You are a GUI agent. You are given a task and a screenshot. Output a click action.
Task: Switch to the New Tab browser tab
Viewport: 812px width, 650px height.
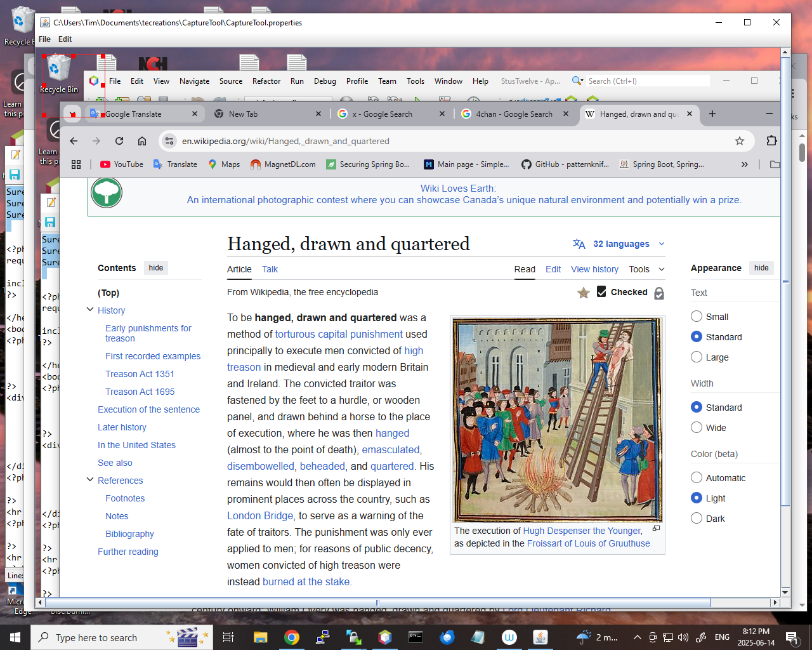(267, 114)
